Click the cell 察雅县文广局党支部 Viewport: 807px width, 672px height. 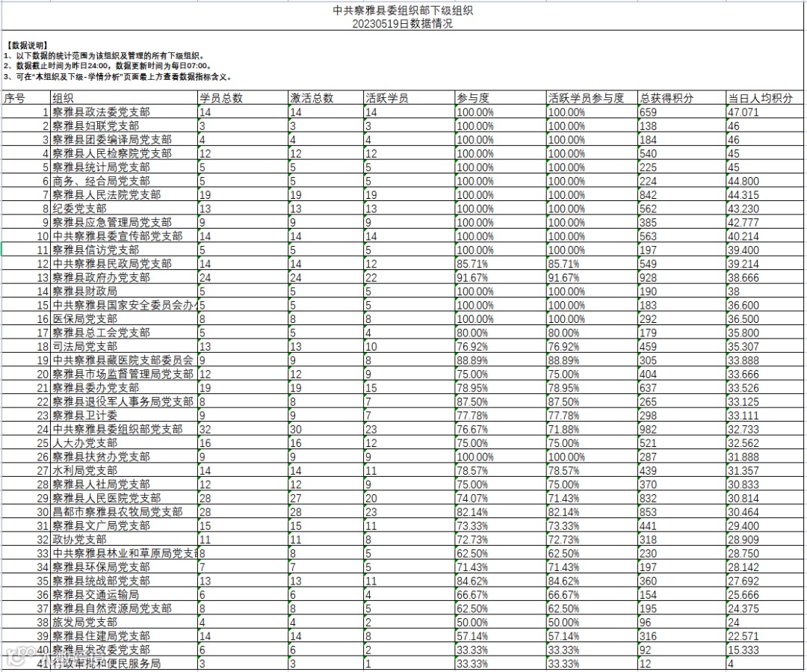tap(124, 525)
